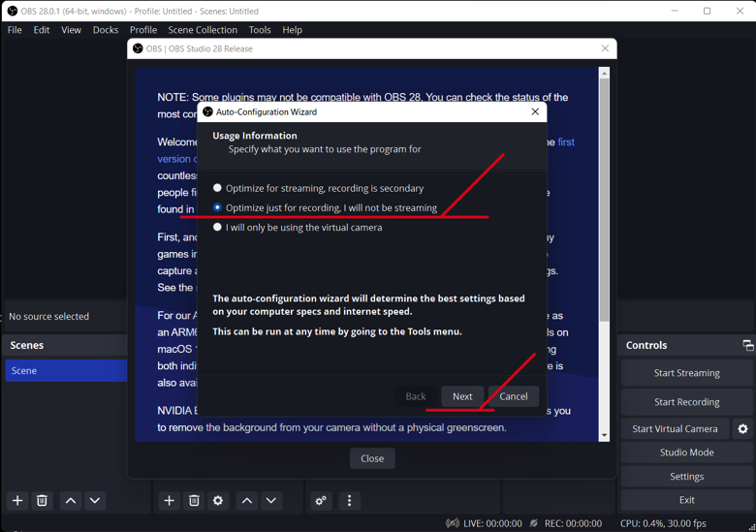Click 'No source selected' label
This screenshot has height=532, width=756.
click(x=48, y=317)
